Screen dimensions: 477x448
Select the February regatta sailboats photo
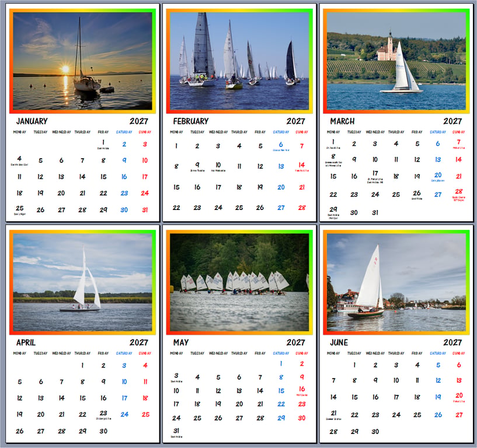[239, 61]
